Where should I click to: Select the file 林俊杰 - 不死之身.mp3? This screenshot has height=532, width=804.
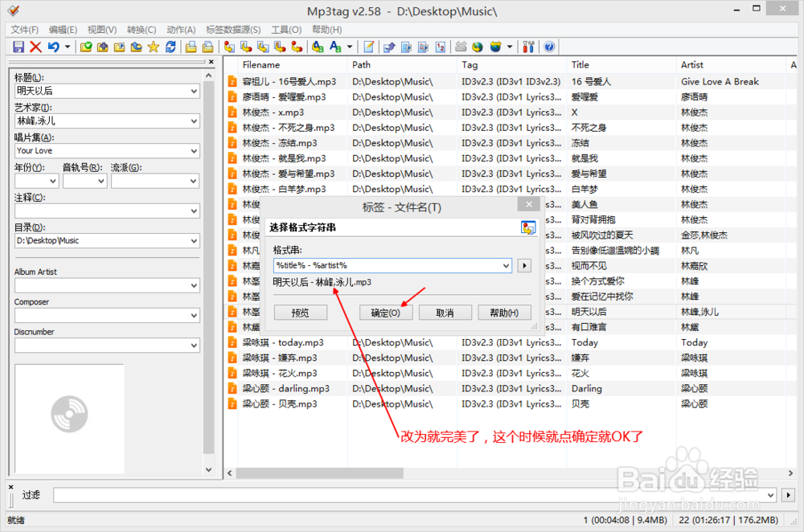288,128
